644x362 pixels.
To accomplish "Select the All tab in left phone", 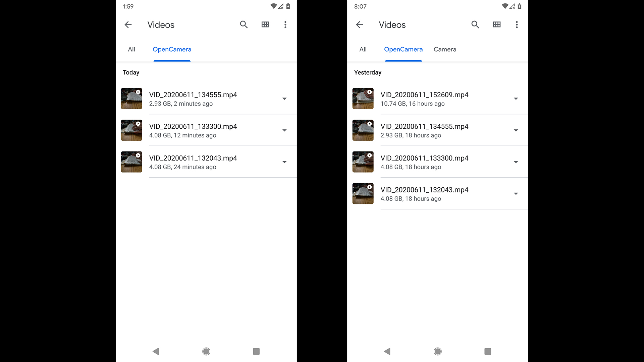I will (131, 49).
